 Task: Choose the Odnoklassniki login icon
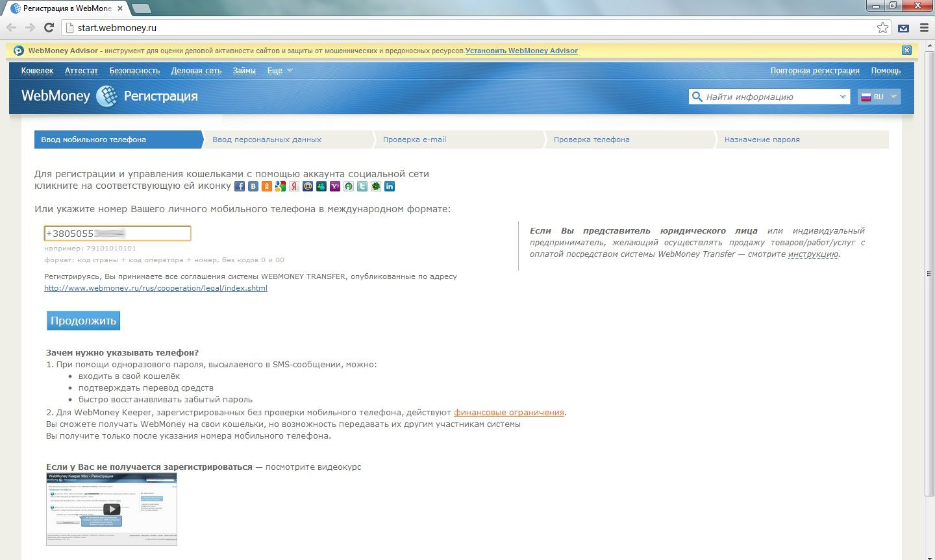pyautogui.click(x=267, y=186)
